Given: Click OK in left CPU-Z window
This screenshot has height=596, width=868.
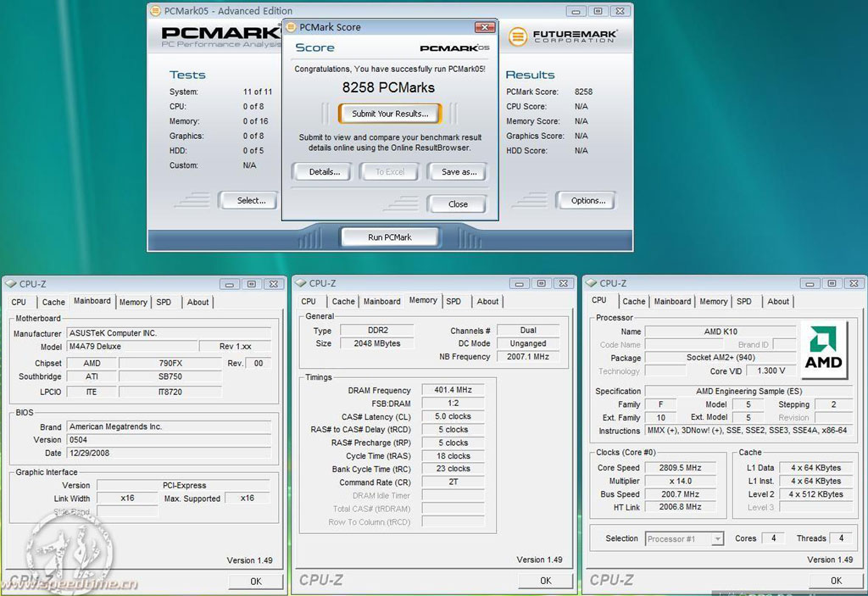Looking at the screenshot, I should click(256, 581).
